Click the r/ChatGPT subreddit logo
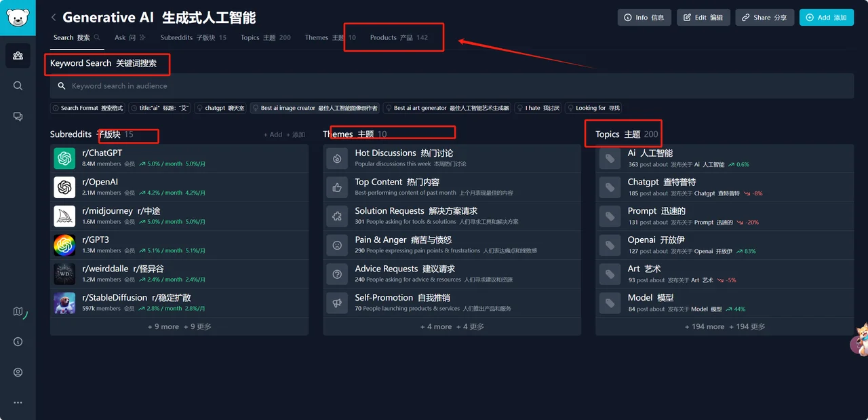Viewport: 868px width, 420px height. 64,158
